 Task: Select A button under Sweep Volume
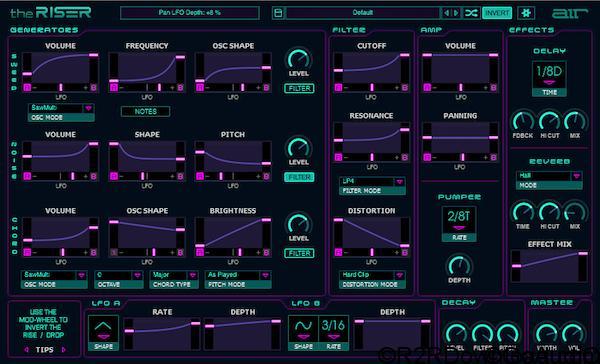click(x=27, y=88)
